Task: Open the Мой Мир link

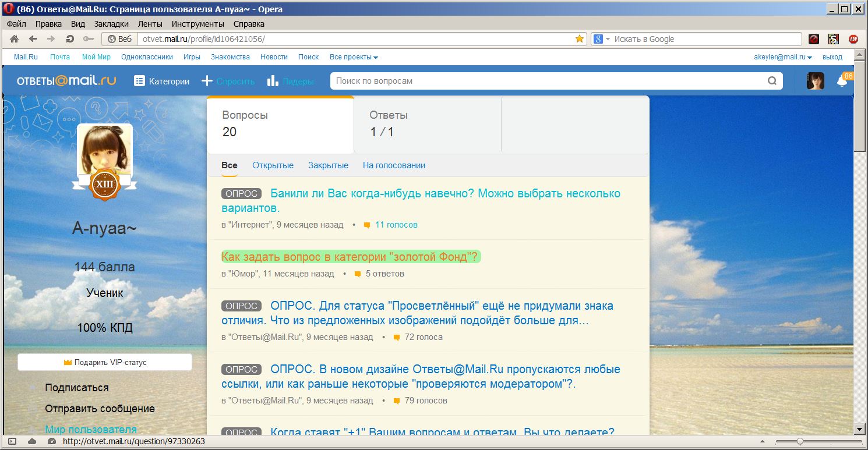Action: (x=96, y=57)
